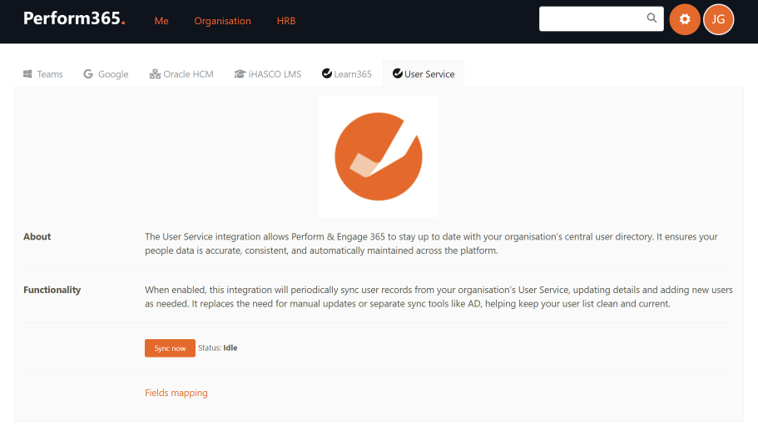This screenshot has width=758, height=443.
Task: Switch to the Learn365 tab
Action: pyautogui.click(x=347, y=74)
